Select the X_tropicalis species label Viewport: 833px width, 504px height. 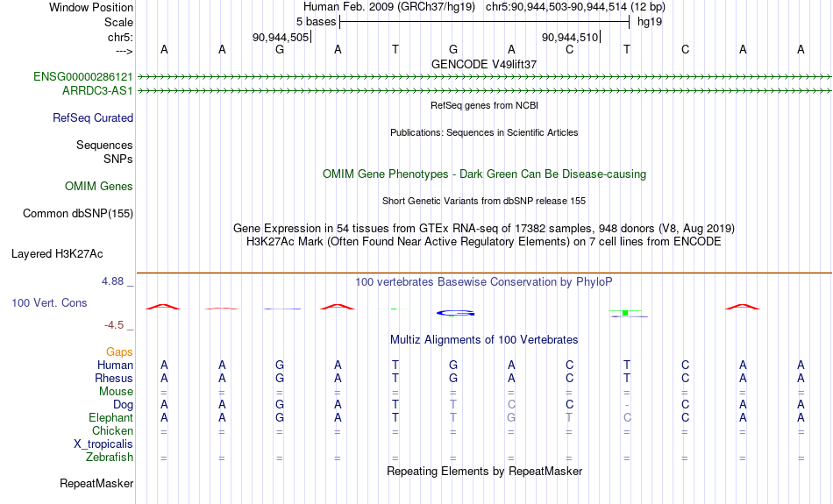point(103,444)
